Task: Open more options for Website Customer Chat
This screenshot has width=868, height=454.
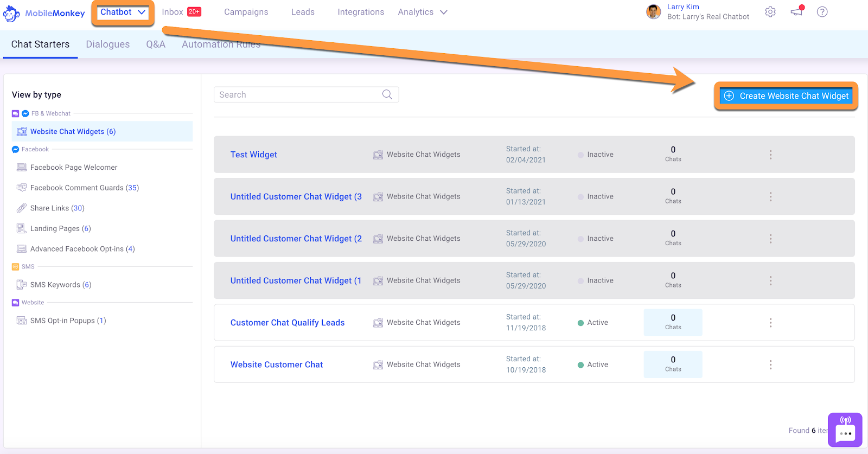Action: point(770,365)
